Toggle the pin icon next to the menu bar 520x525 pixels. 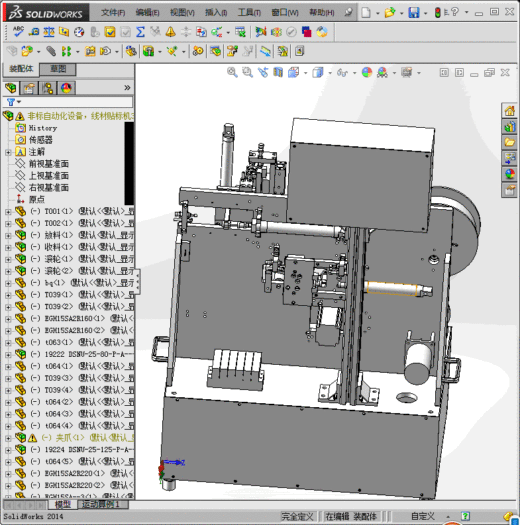[x=348, y=13]
